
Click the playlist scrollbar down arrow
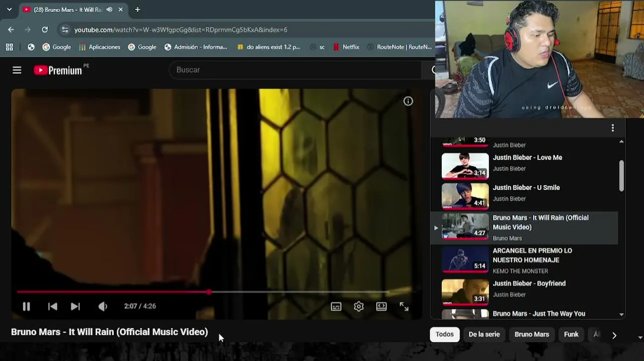tap(621, 314)
